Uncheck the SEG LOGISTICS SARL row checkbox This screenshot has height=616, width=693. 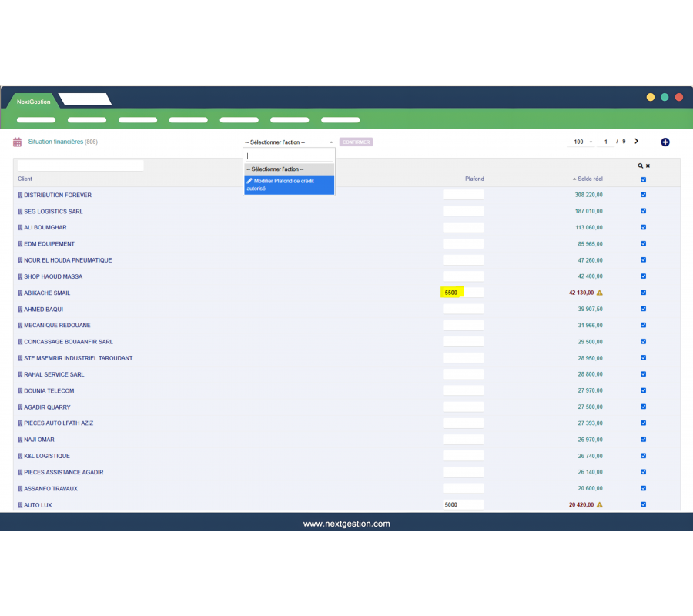click(x=643, y=211)
